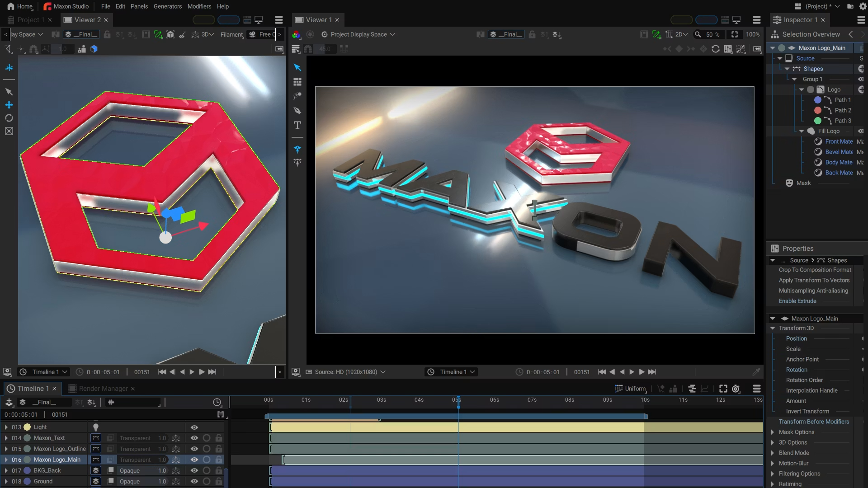
Task: Switch to the Project 1 tab
Action: 30,20
